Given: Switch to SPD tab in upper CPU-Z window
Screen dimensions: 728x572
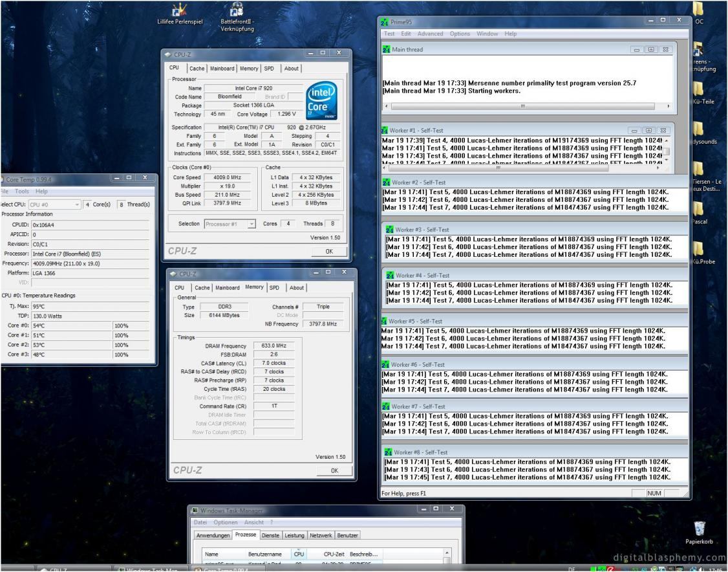Looking at the screenshot, I should click(x=269, y=69).
